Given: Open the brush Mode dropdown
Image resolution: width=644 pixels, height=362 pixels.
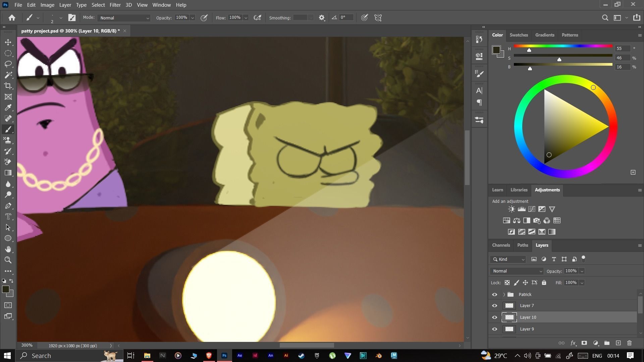Looking at the screenshot, I should (x=124, y=18).
